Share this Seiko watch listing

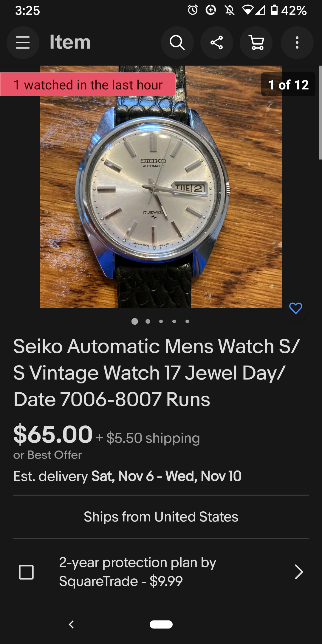point(217,43)
